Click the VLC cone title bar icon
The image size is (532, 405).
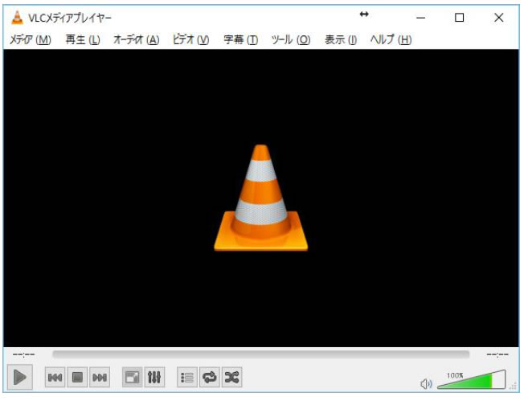tap(17, 18)
